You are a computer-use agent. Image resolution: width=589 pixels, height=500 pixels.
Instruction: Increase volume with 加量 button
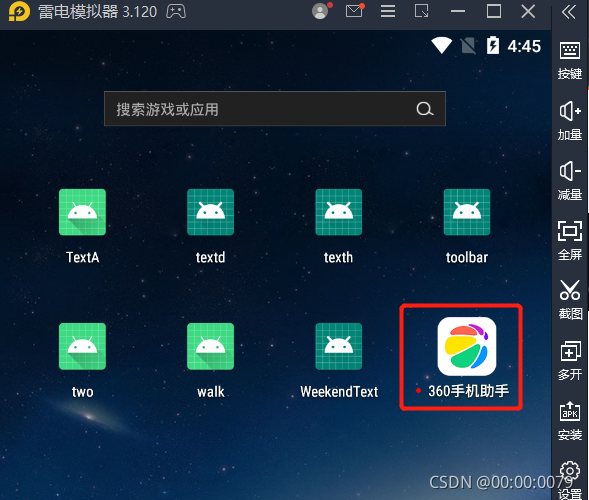pos(570,120)
